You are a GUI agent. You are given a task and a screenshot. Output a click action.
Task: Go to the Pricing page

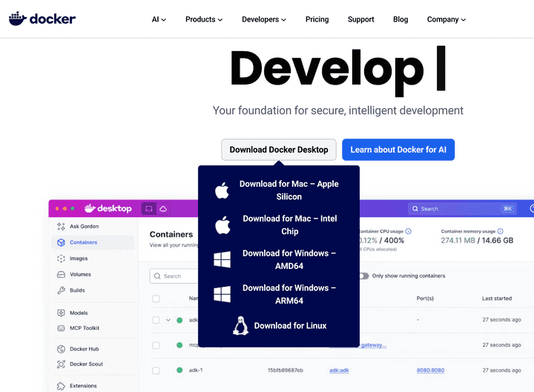[x=317, y=19]
